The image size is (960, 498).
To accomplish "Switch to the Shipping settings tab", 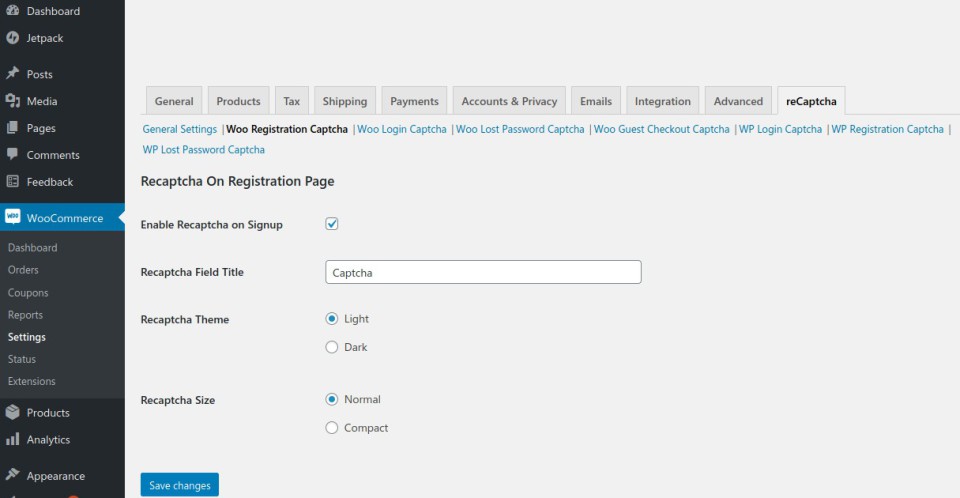I will (344, 101).
